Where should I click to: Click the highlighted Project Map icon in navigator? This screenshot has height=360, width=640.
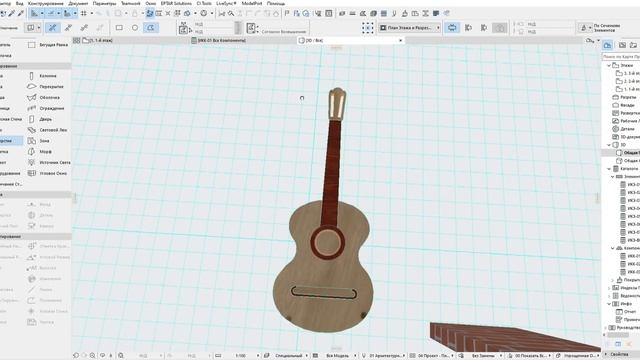click(x=607, y=45)
